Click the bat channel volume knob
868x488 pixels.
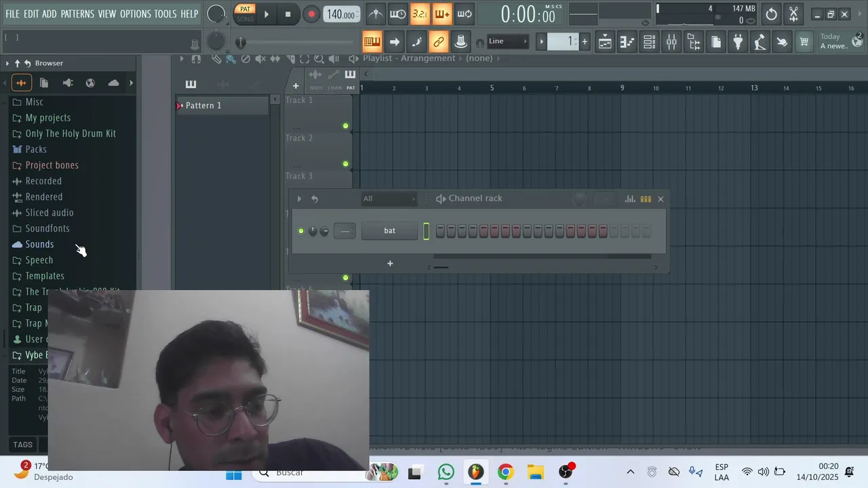click(x=324, y=231)
